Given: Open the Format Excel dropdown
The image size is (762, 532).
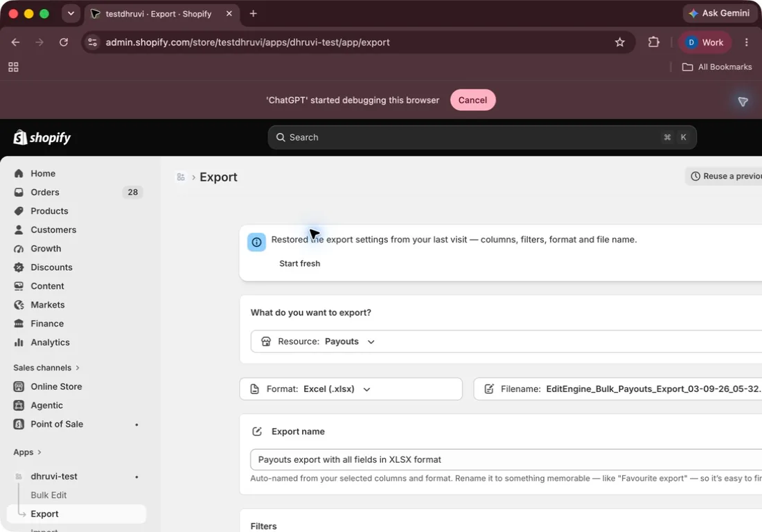Looking at the screenshot, I should tap(351, 389).
